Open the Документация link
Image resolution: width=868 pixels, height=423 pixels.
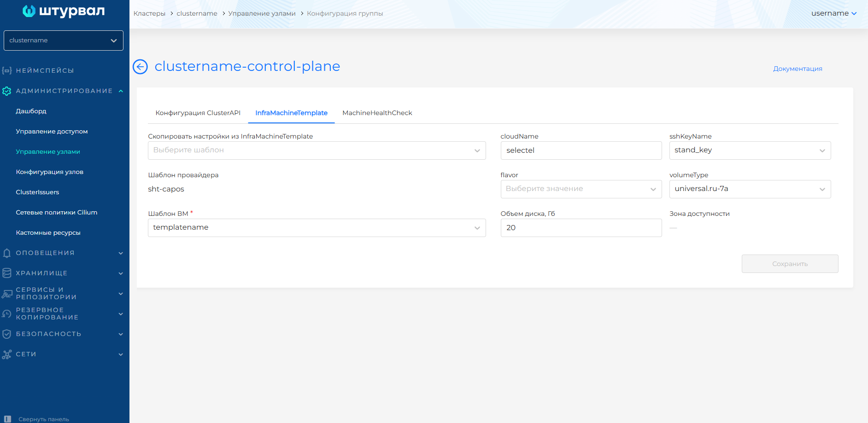pos(798,69)
